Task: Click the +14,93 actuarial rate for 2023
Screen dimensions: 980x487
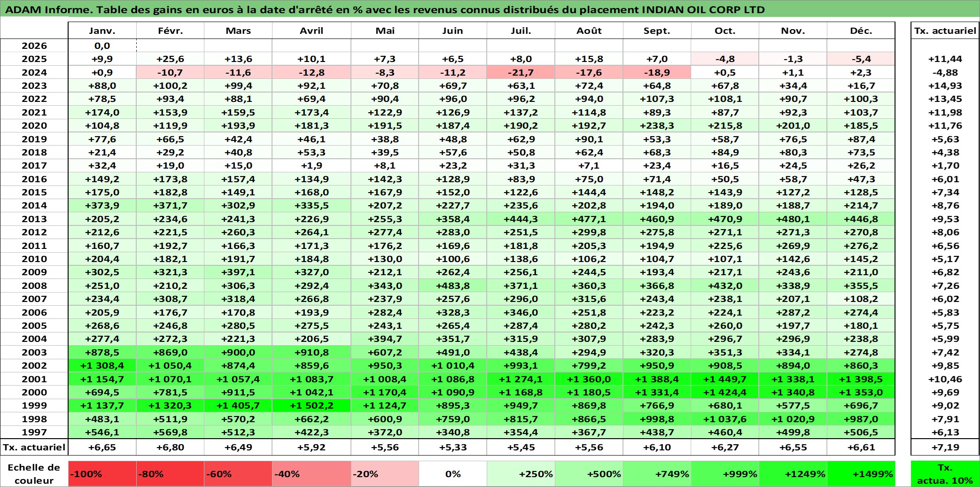Action: [x=945, y=85]
